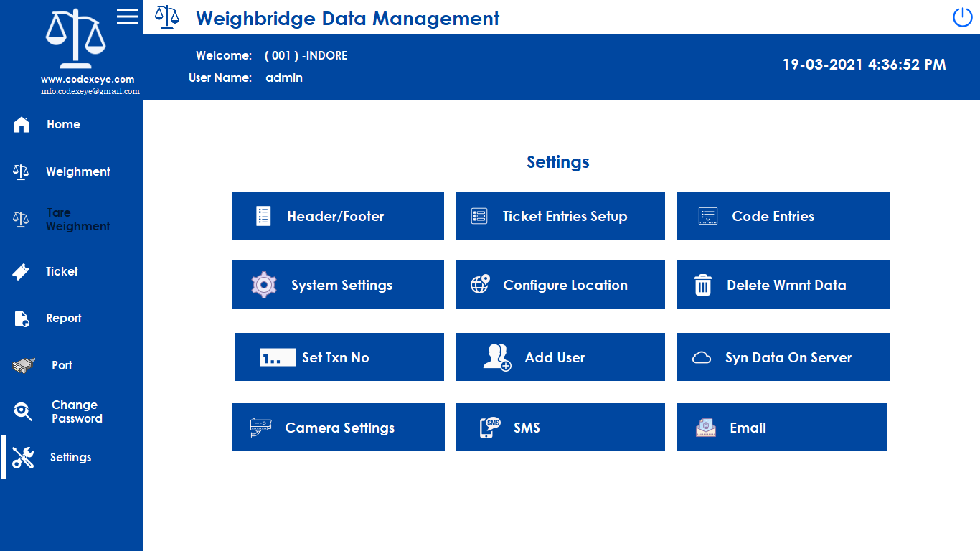The width and height of the screenshot is (980, 551).
Task: Go to Home in the sidebar
Action: pyautogui.click(x=63, y=125)
